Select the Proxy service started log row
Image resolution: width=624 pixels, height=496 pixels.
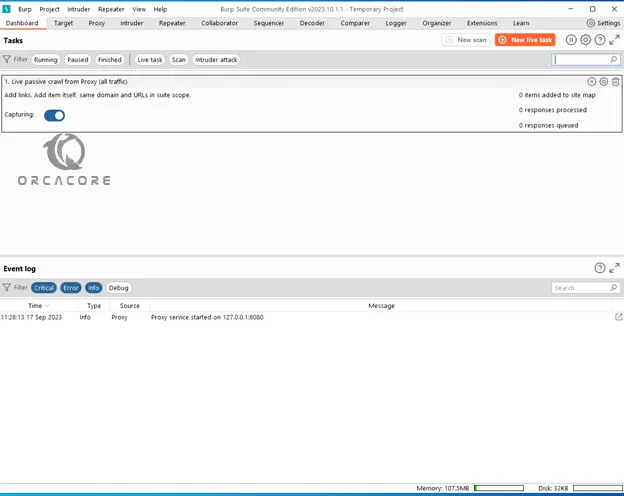(x=311, y=317)
